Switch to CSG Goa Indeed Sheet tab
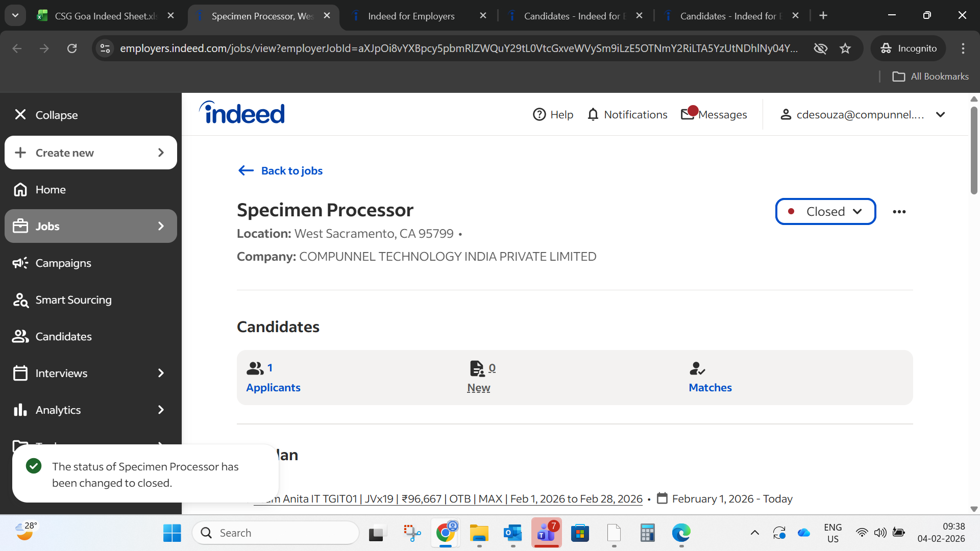Image resolution: width=980 pixels, height=551 pixels. [x=105, y=16]
